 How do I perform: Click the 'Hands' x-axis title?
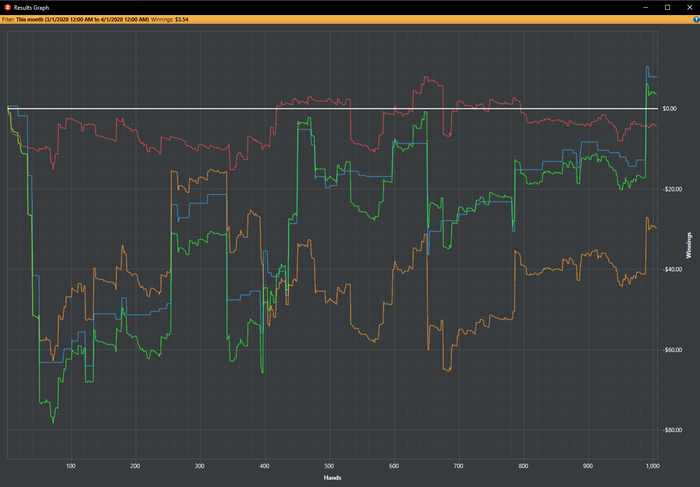pos(332,478)
